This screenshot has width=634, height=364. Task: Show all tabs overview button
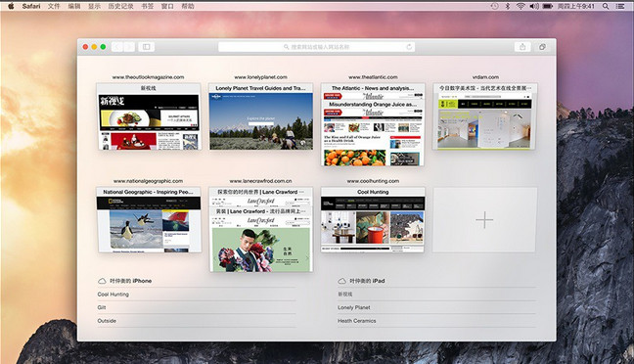(x=543, y=47)
